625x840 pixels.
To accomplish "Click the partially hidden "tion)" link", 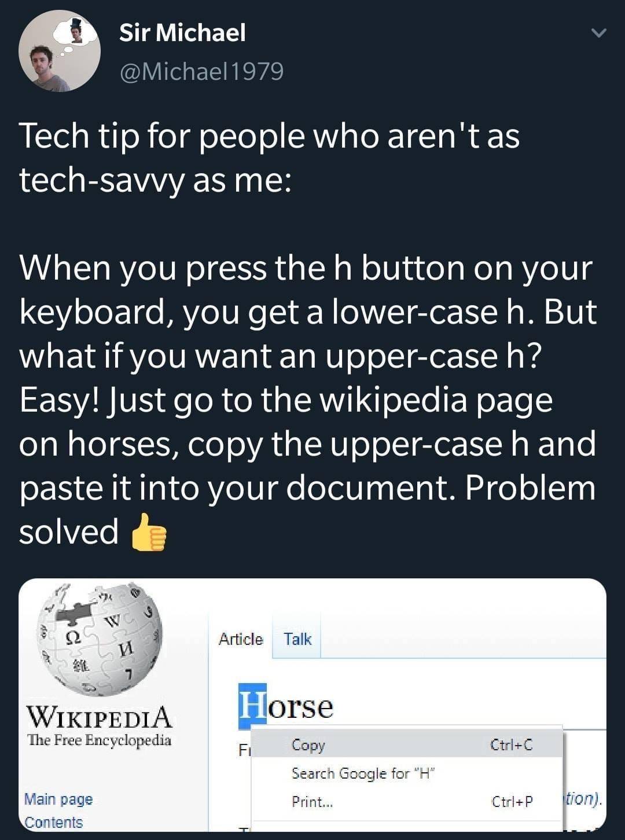I will pos(583,799).
